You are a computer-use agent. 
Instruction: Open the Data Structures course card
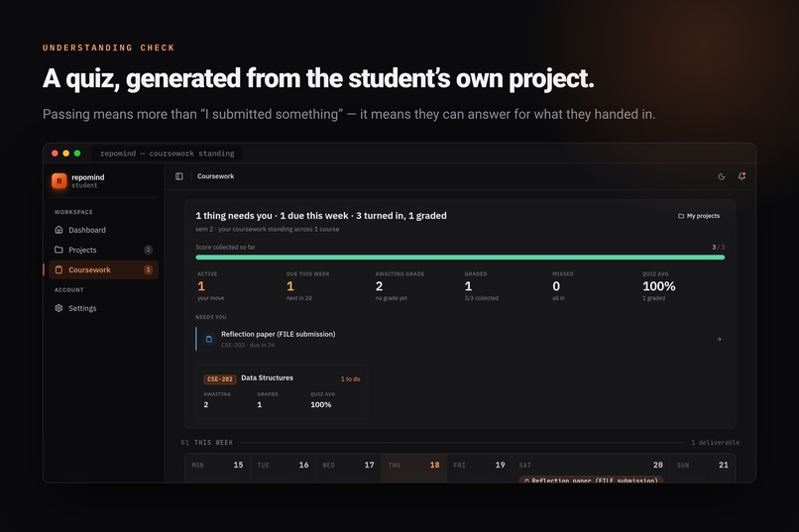[x=282, y=391]
